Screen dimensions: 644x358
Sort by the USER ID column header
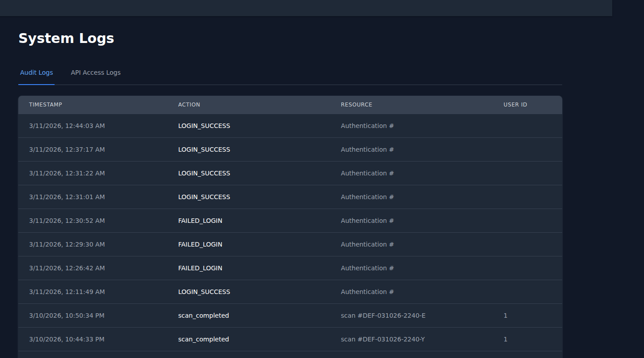pos(515,104)
